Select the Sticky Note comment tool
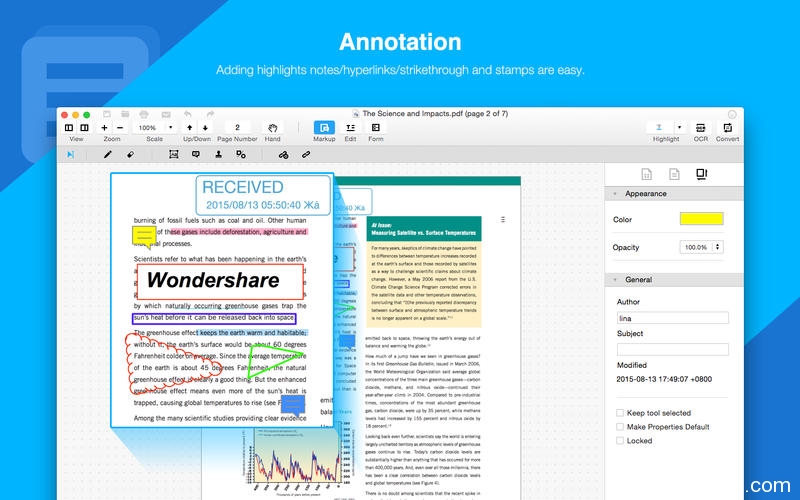800x500 pixels. pyautogui.click(x=196, y=154)
